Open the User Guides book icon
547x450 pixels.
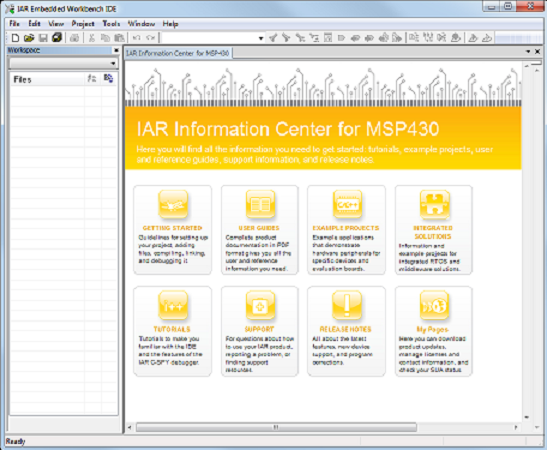(260, 204)
